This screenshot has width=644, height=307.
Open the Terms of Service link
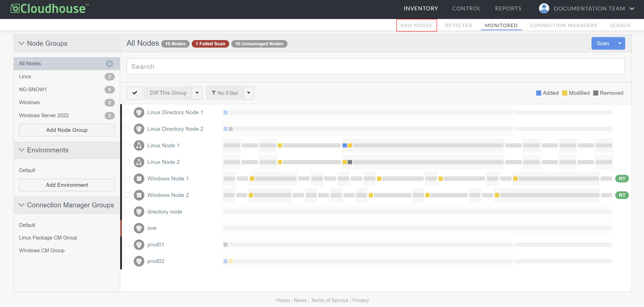pyautogui.click(x=329, y=300)
